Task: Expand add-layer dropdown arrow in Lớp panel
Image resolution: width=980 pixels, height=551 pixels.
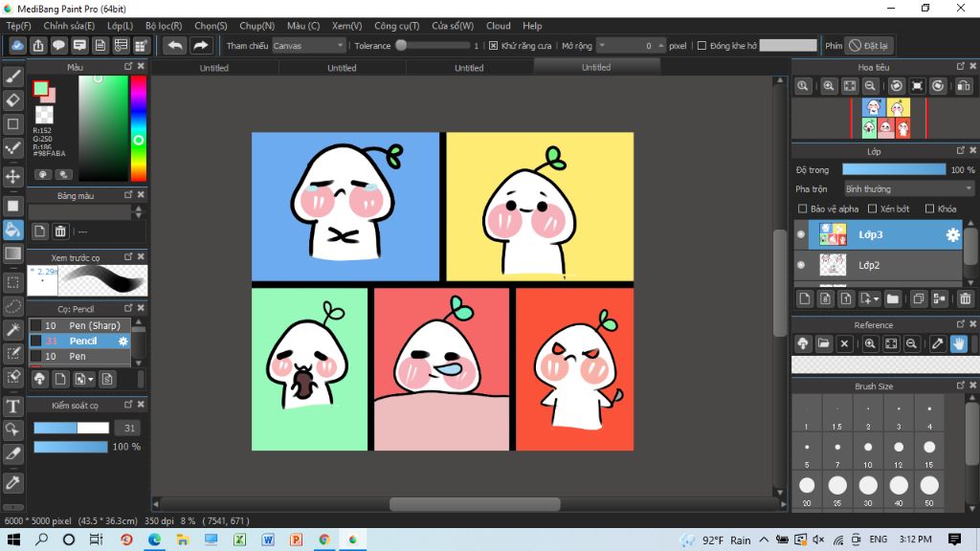Action: [x=877, y=299]
